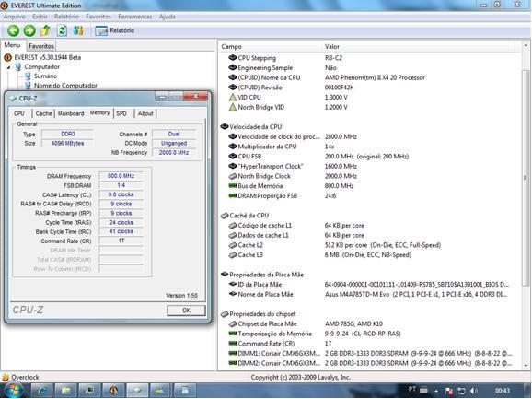Click the users toolbar icon

78,30
